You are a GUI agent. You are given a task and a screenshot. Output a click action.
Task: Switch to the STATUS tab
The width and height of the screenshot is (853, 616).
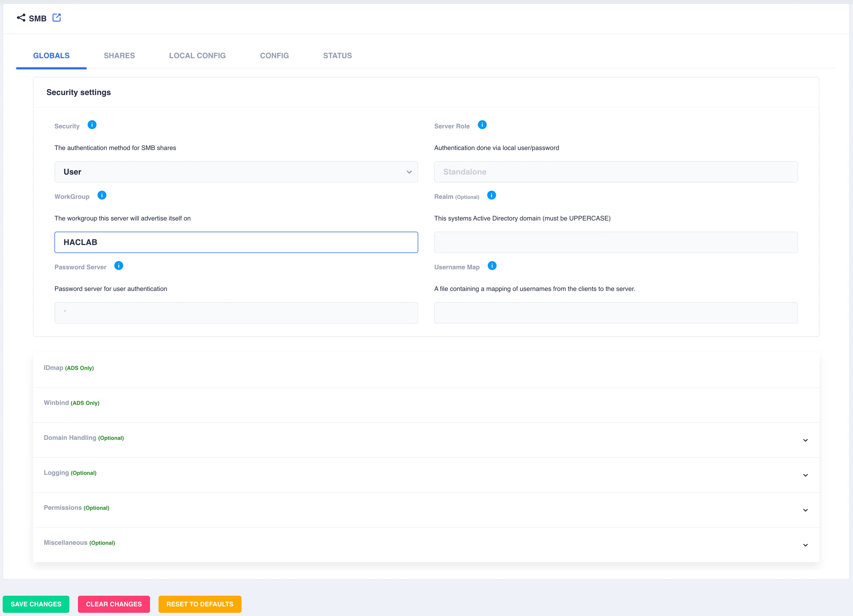337,56
